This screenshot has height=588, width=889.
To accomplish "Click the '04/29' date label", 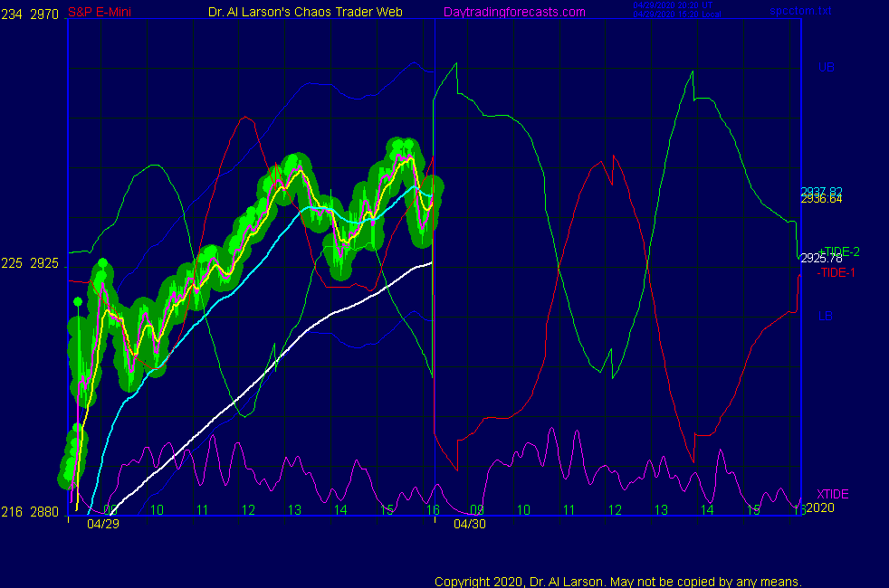I will click(103, 524).
